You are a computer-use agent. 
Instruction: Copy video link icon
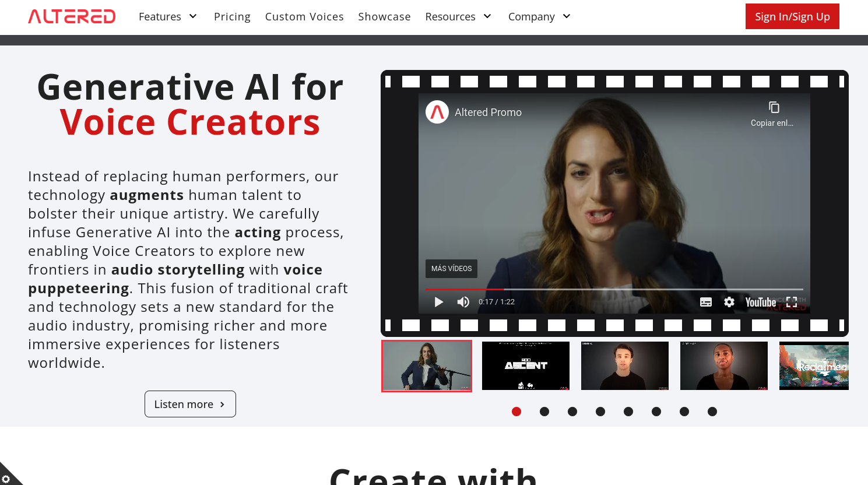[x=774, y=108]
